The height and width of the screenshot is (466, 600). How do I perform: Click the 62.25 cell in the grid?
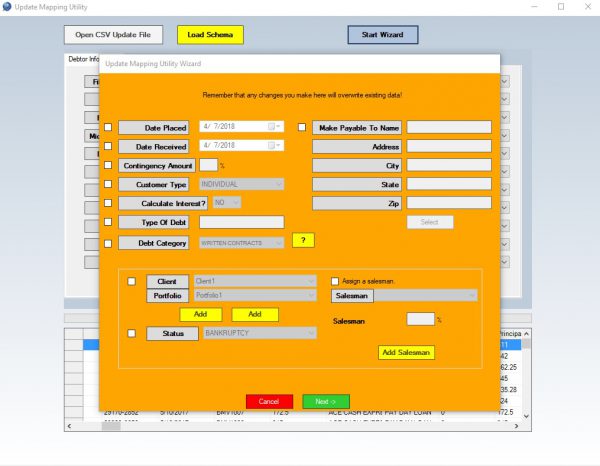tap(509, 367)
